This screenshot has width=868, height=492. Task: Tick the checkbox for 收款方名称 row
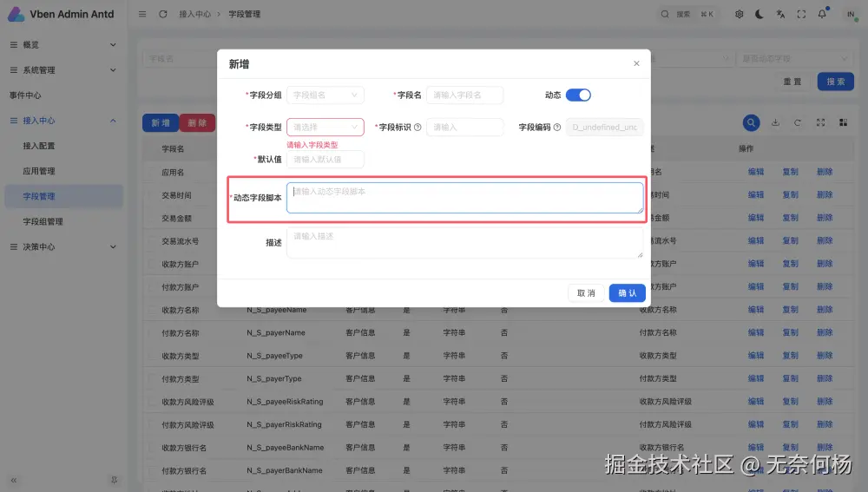[x=152, y=310]
